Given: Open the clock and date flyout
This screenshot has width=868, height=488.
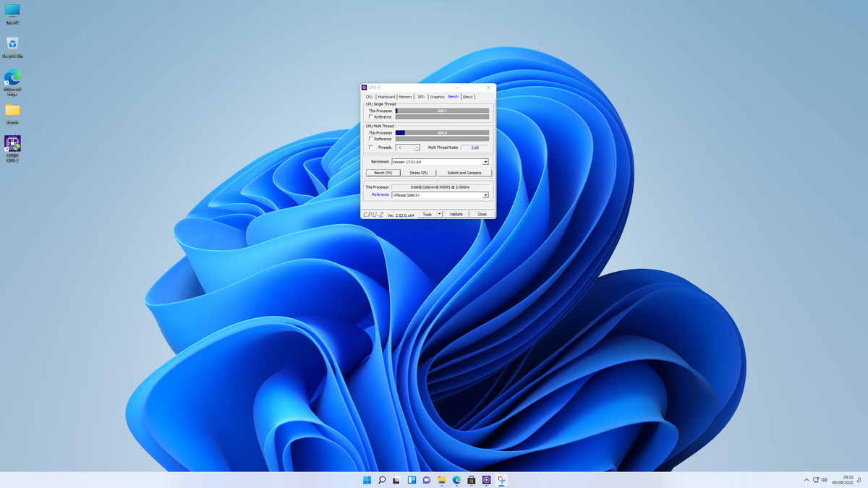Looking at the screenshot, I should [843, 480].
